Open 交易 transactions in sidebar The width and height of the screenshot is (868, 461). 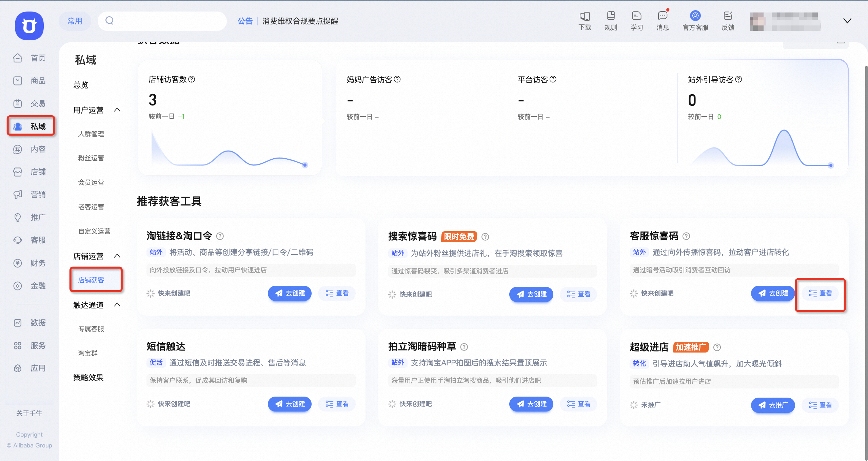tap(29, 103)
